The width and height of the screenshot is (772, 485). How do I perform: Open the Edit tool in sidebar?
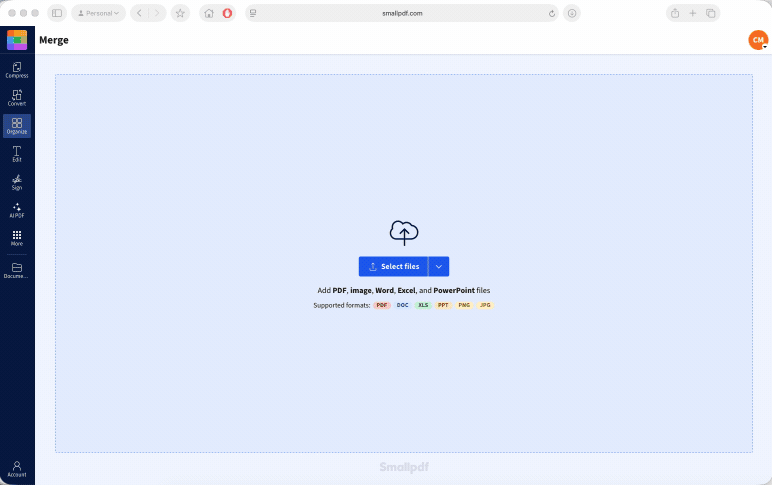pos(17,154)
